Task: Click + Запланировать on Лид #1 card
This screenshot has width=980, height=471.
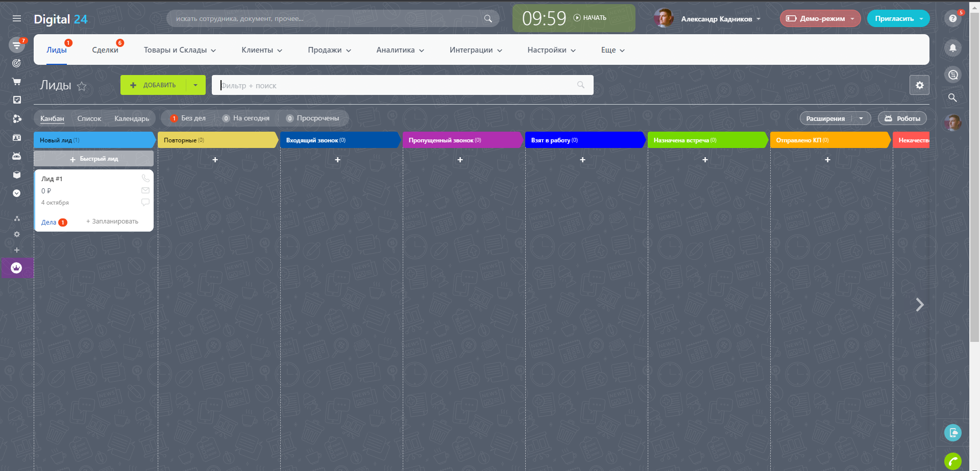Action: click(112, 221)
